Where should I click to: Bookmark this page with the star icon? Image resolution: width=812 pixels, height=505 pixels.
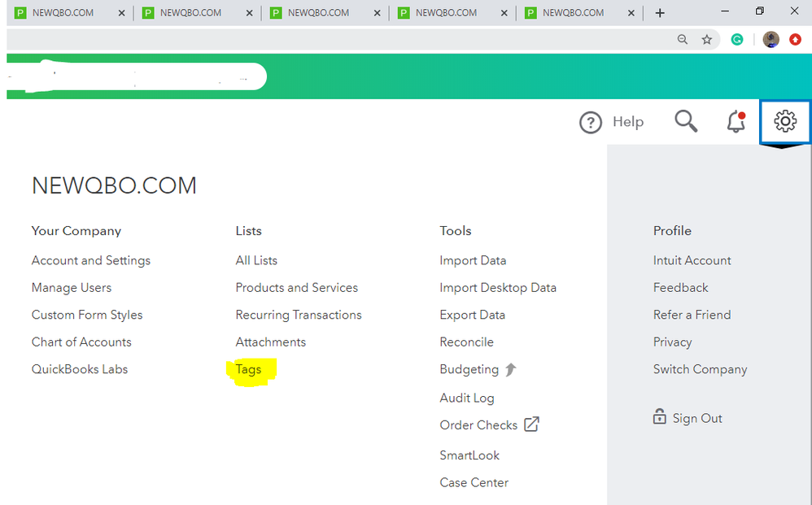707,39
